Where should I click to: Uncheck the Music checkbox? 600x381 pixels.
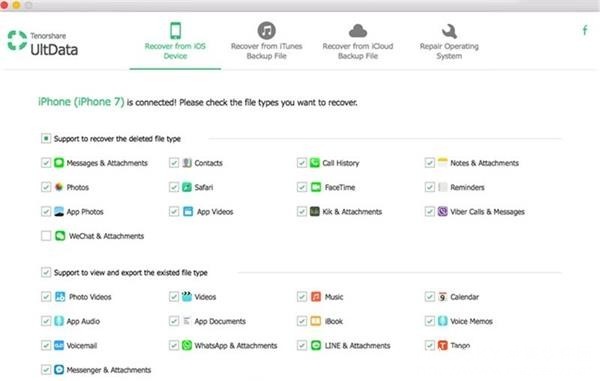(302, 296)
